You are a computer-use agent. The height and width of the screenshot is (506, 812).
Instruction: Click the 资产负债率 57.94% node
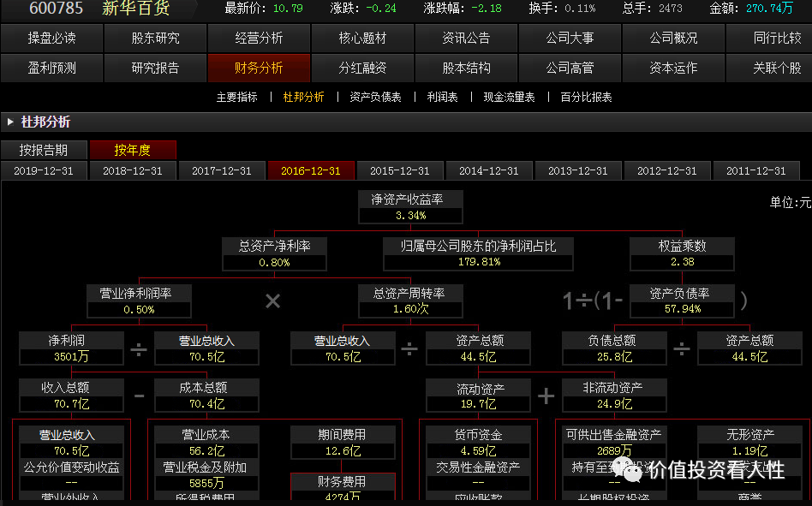click(x=682, y=301)
